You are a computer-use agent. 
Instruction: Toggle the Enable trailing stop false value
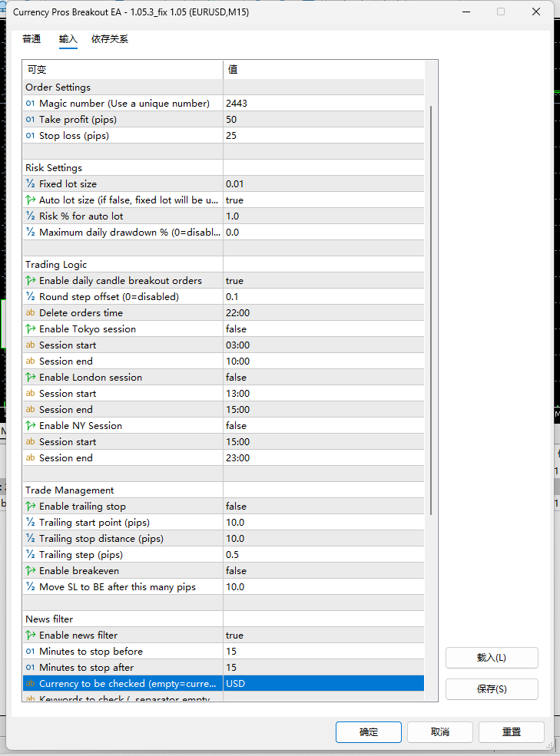[323, 506]
